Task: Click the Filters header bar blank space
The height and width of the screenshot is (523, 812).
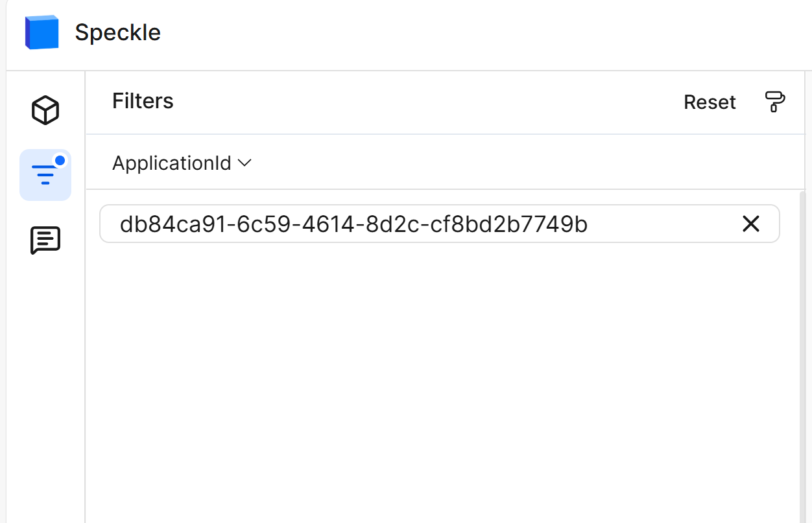Action: 422,102
